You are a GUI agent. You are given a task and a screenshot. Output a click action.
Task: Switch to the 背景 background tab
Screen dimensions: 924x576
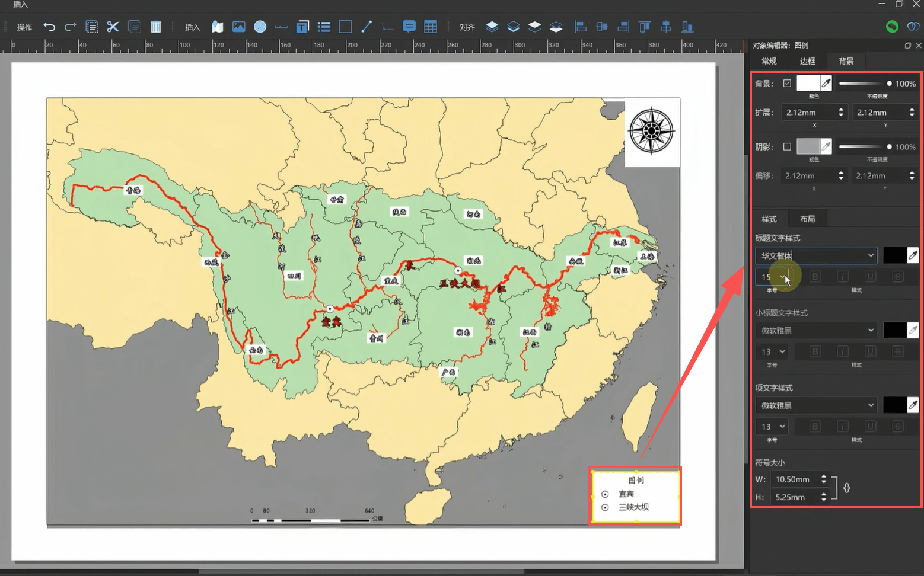pos(846,61)
